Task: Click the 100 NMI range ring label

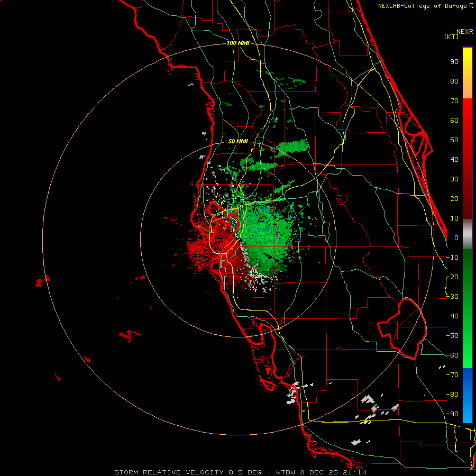Action: point(238,43)
